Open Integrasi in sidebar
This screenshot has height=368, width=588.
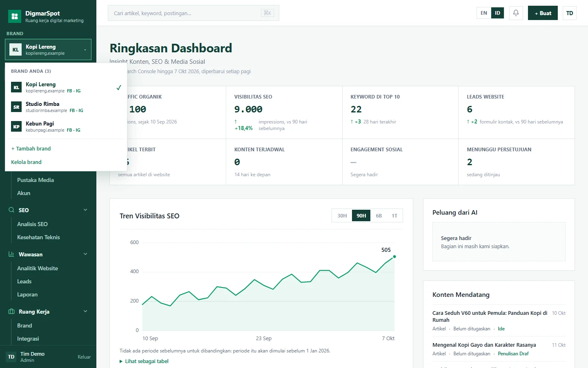[28, 339]
